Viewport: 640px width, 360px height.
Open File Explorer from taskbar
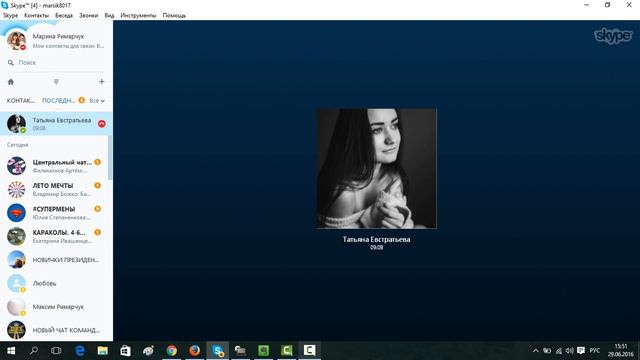point(102,351)
